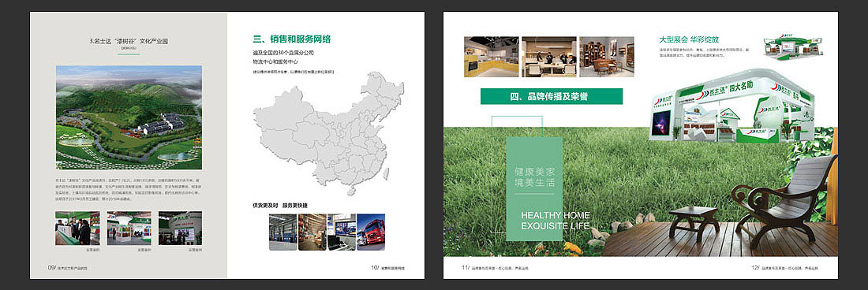This screenshot has width=868, height=290.
Task: Select the showroom photo with staff at the counter
Action: 549,57
